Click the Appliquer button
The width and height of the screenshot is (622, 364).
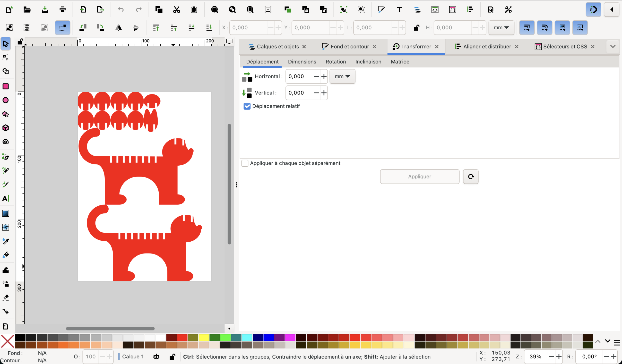coord(420,177)
